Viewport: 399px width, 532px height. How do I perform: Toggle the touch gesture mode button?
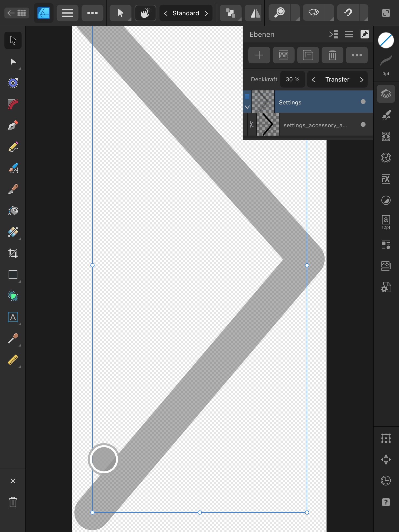click(x=145, y=13)
